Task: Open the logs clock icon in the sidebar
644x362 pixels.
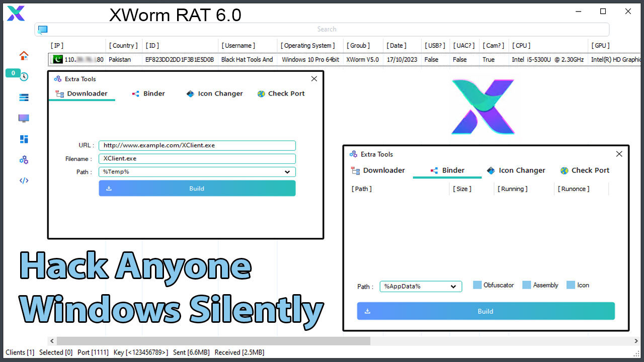Action: 23,76
